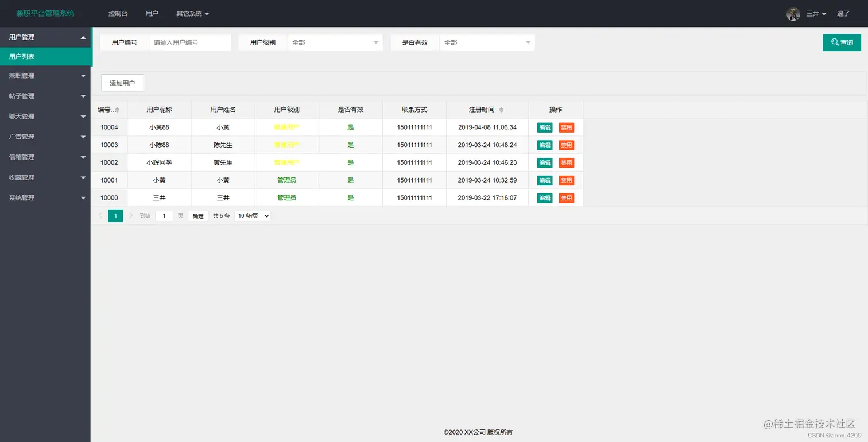Image resolution: width=868 pixels, height=442 pixels.
Task: Expand the 聊天管理 sidebar section
Action: [45, 117]
